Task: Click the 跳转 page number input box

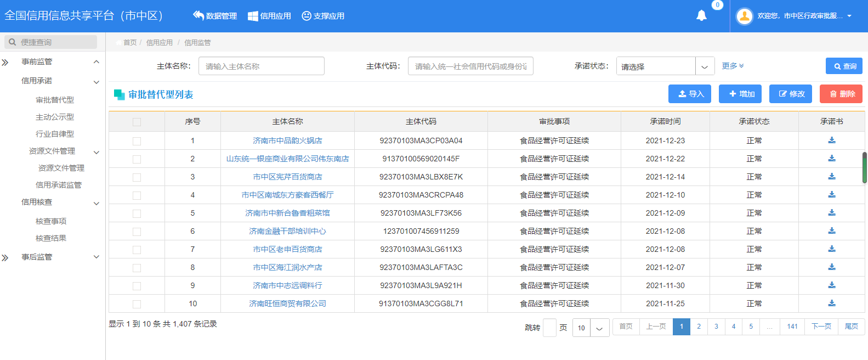Action: tap(549, 328)
